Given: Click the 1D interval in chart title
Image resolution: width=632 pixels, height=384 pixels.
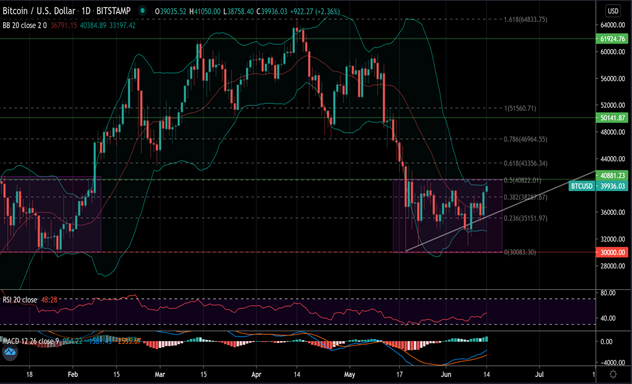Looking at the screenshot, I should (86, 11).
